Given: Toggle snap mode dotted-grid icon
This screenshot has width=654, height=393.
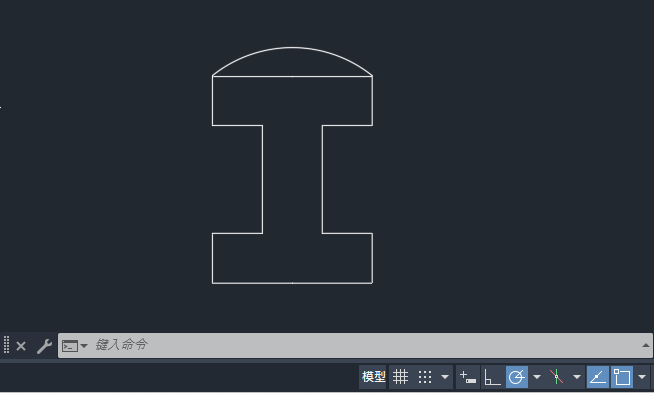Looking at the screenshot, I should pyautogui.click(x=425, y=377).
